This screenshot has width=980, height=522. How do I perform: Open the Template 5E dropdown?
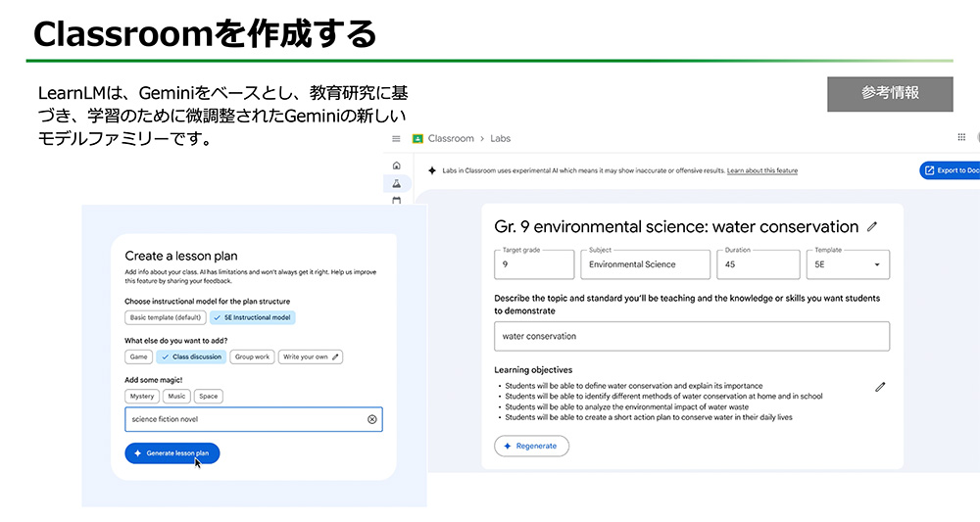tap(848, 264)
